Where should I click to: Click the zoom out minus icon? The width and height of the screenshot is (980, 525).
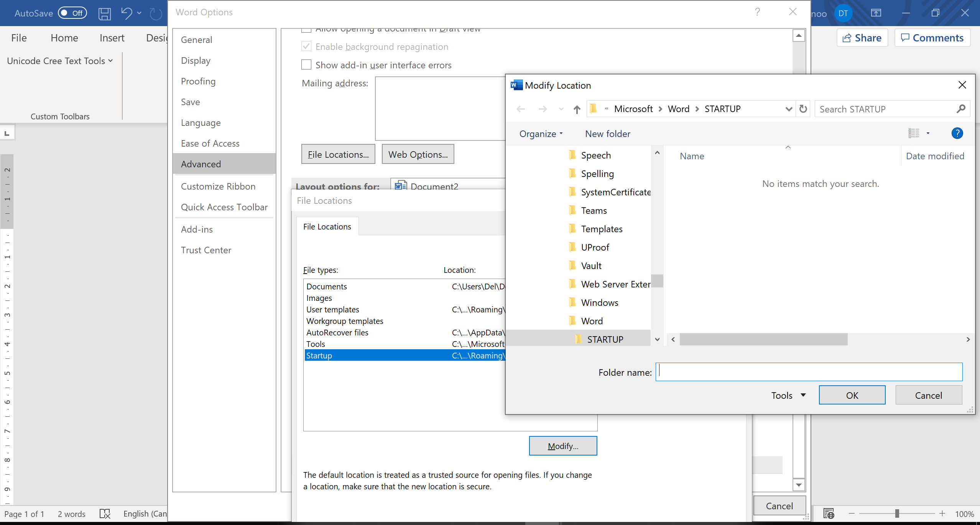point(852,513)
